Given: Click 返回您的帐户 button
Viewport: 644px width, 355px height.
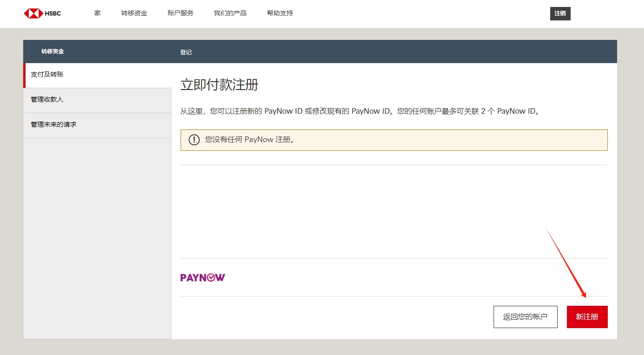Looking at the screenshot, I should (x=525, y=316).
